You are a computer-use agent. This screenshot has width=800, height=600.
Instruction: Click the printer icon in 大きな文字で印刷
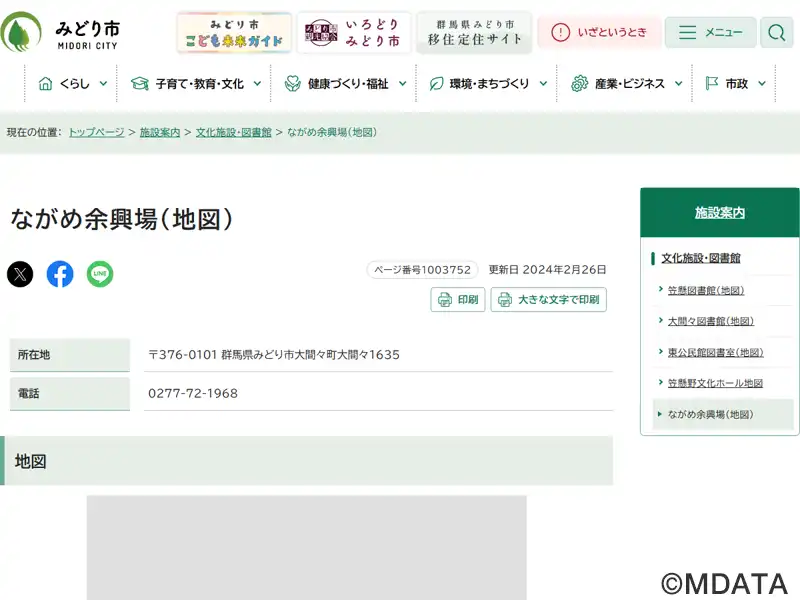click(x=505, y=299)
